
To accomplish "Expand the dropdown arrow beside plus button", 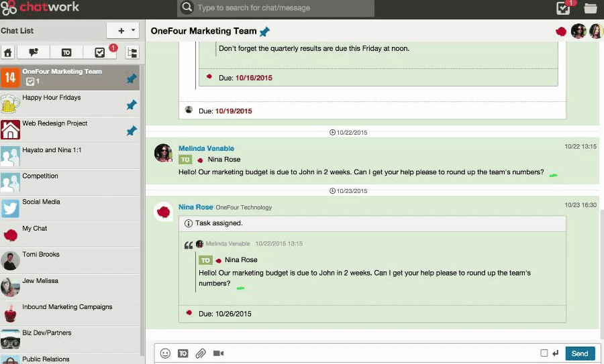I will point(134,30).
